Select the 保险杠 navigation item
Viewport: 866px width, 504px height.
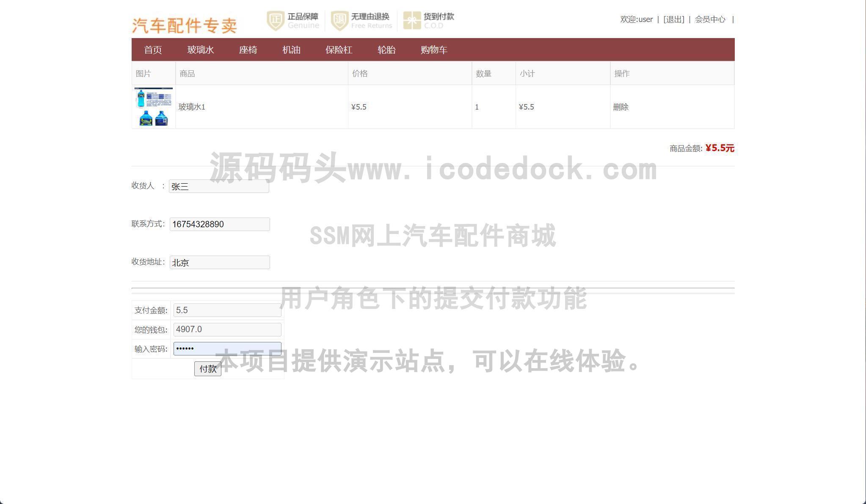[339, 50]
